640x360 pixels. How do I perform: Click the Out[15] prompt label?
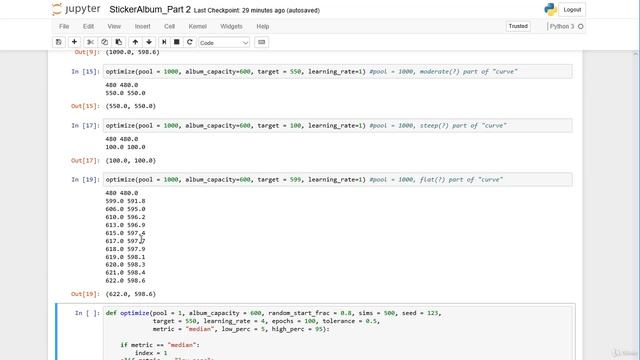coord(85,106)
